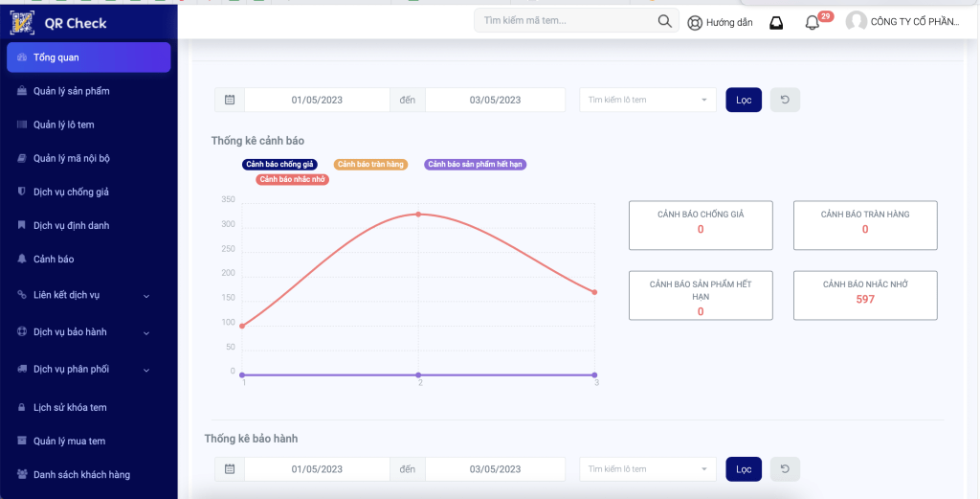Click the Quản lý lô tem barcode icon
Viewport: 980px width, 499px height.
tap(22, 125)
